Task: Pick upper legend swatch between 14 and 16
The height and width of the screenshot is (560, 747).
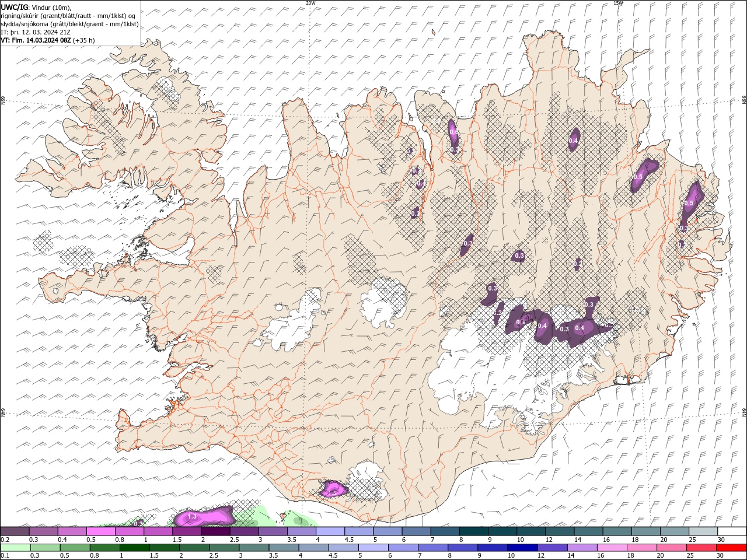Action: pos(589,531)
